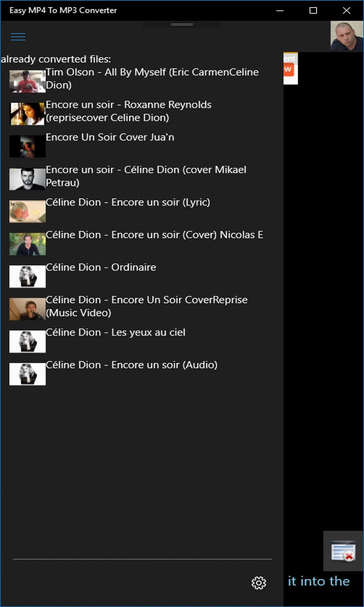Viewport: 364px width, 607px height.
Task: Click the profile photo thumbnail in corner
Action: click(x=347, y=36)
